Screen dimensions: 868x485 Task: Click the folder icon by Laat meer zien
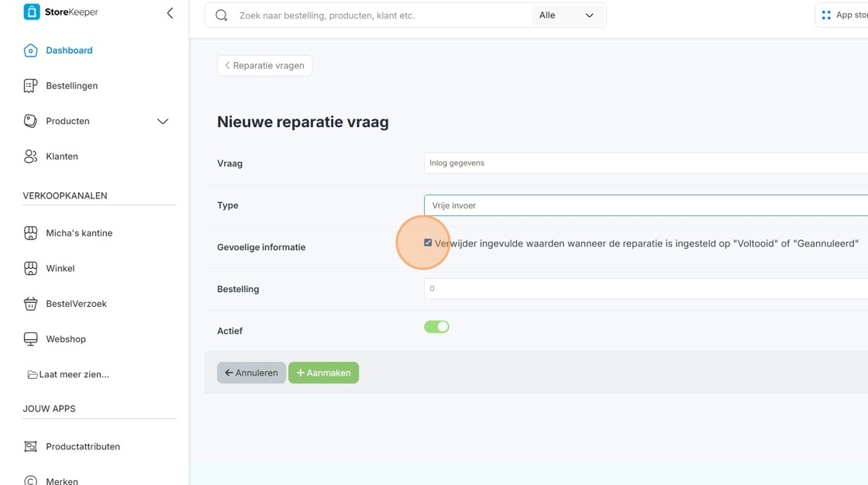33,375
